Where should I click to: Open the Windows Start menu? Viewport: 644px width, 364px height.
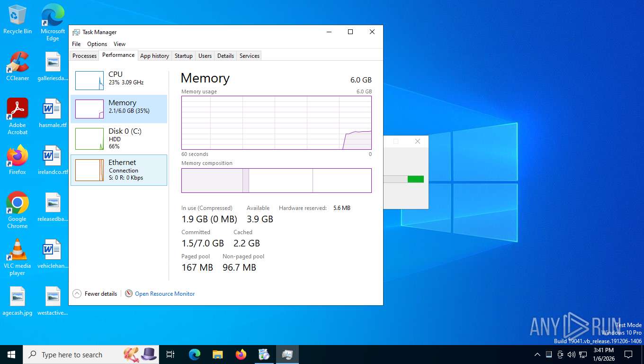click(x=11, y=355)
